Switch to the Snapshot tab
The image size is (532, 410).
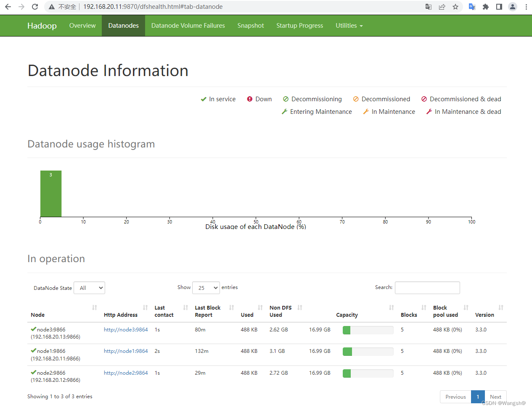[x=251, y=26]
